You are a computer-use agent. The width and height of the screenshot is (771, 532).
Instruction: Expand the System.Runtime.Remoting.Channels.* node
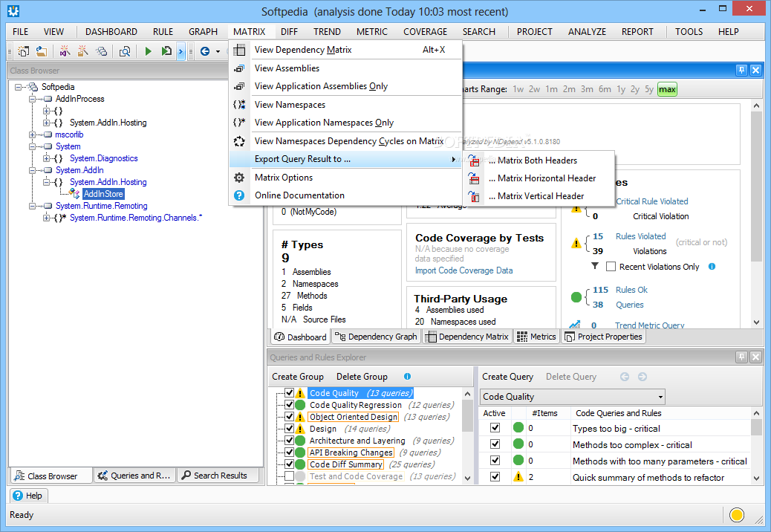pyautogui.click(x=46, y=218)
